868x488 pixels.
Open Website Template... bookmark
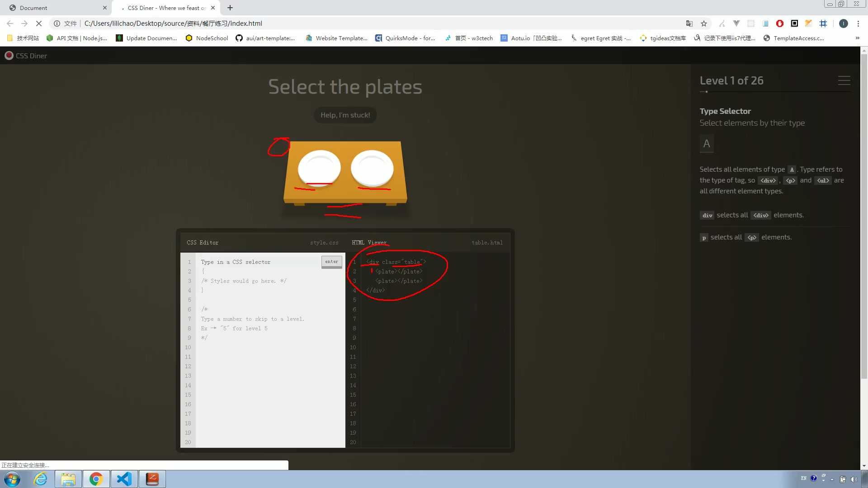[336, 38]
